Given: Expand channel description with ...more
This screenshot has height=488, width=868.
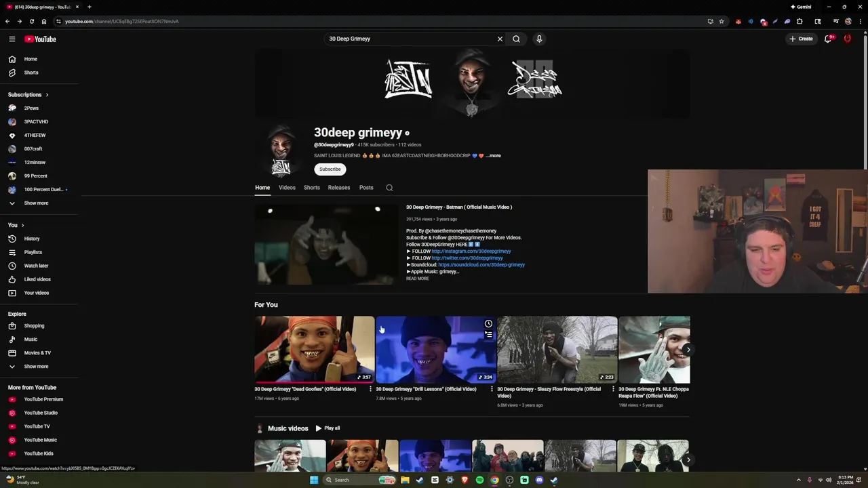Looking at the screenshot, I should pyautogui.click(x=493, y=156).
